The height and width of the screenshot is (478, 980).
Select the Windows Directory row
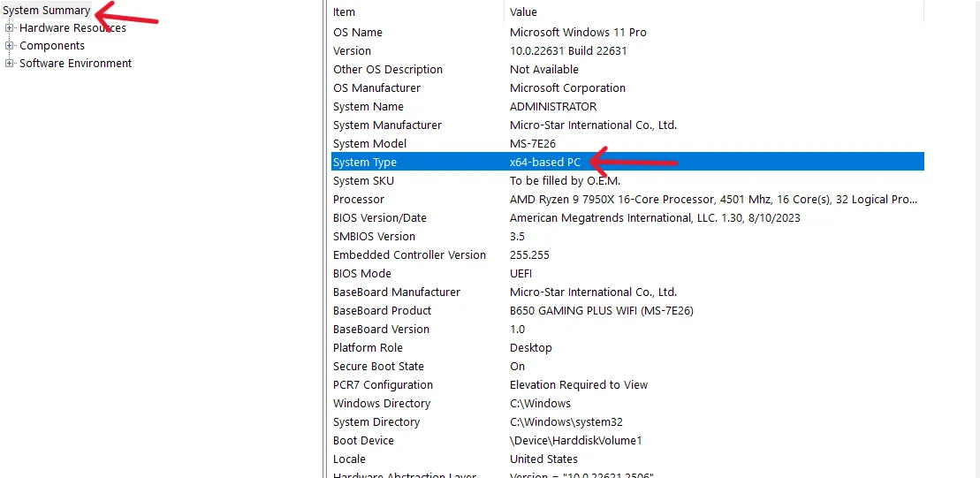(x=382, y=404)
